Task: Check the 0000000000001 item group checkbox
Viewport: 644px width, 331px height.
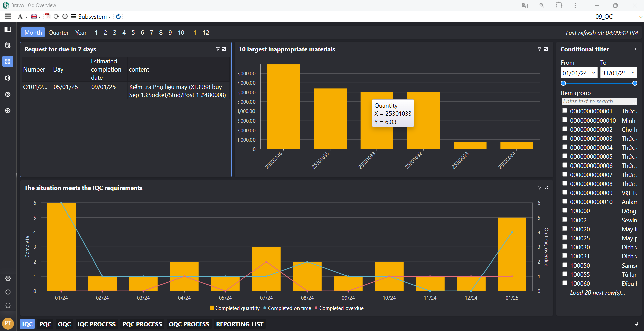Action: (x=565, y=111)
